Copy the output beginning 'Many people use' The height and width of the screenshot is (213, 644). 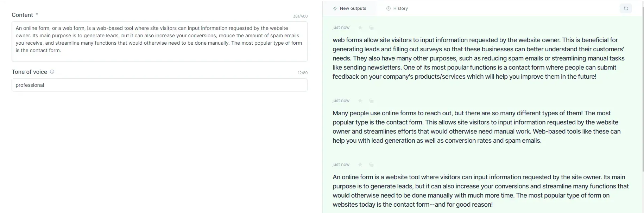click(371, 101)
